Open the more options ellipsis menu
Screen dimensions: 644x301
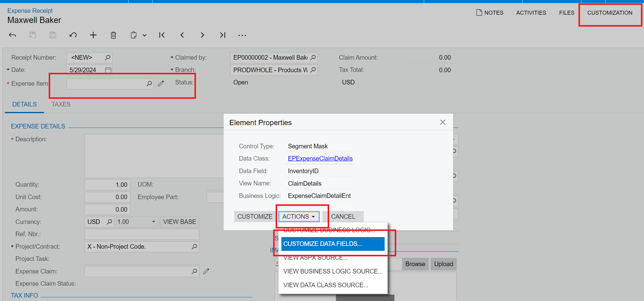[242, 35]
